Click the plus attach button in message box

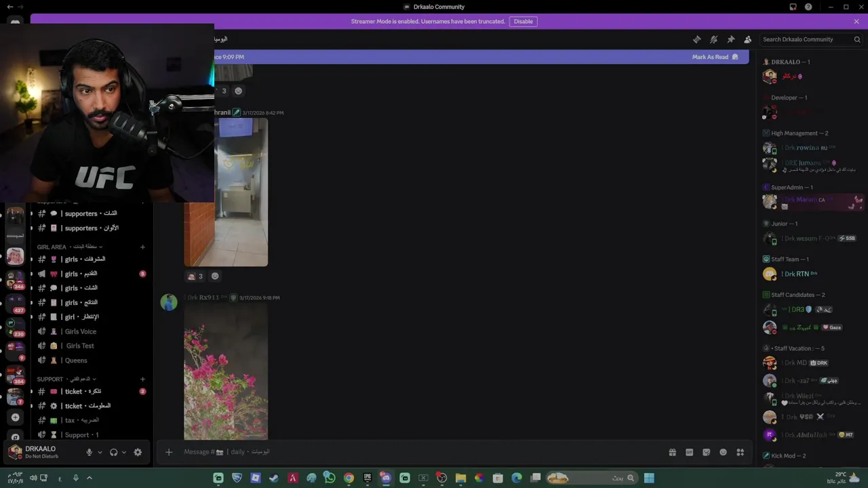(169, 452)
